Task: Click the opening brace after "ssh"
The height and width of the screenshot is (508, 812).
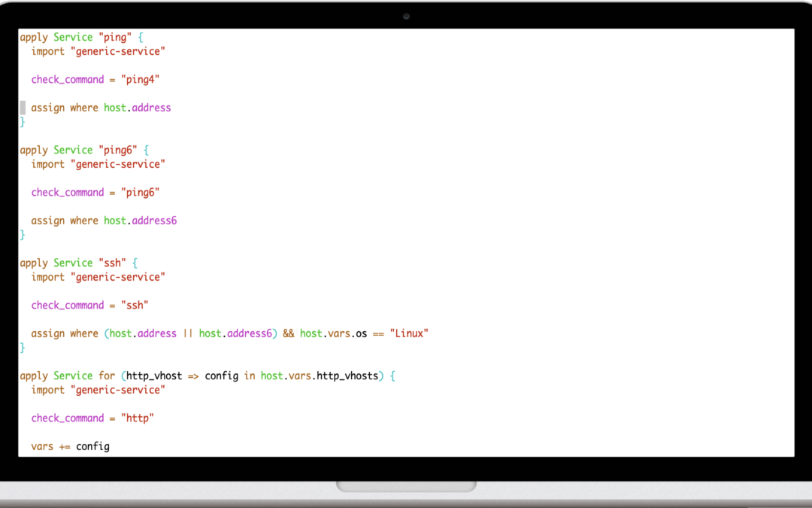Action: 135,263
